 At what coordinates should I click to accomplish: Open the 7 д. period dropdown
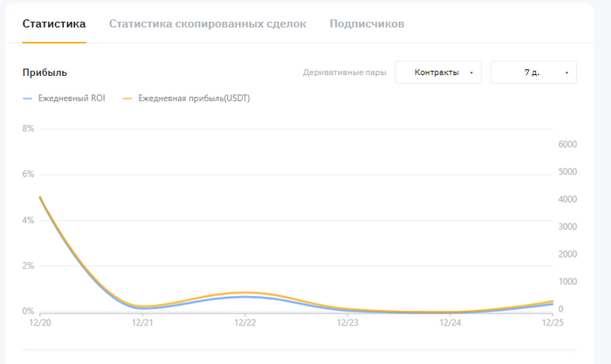click(x=533, y=72)
